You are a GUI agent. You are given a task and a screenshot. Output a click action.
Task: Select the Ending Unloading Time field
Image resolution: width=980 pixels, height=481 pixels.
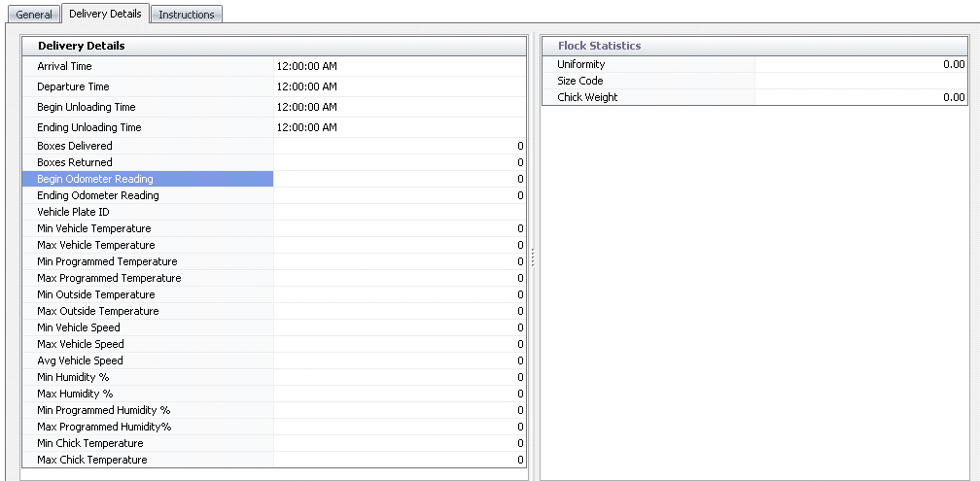click(x=399, y=127)
